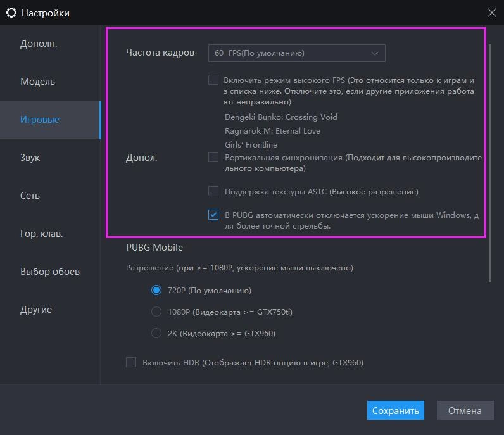Open the Дополн. settings tab

tap(50, 44)
